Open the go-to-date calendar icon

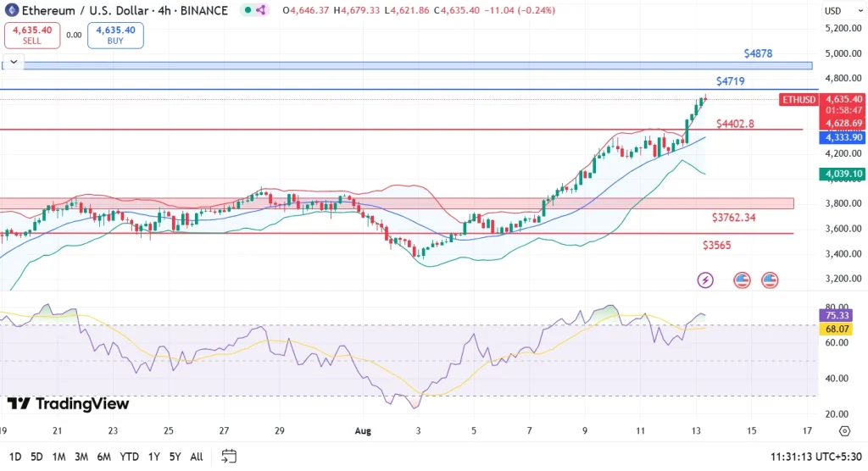coord(228,457)
